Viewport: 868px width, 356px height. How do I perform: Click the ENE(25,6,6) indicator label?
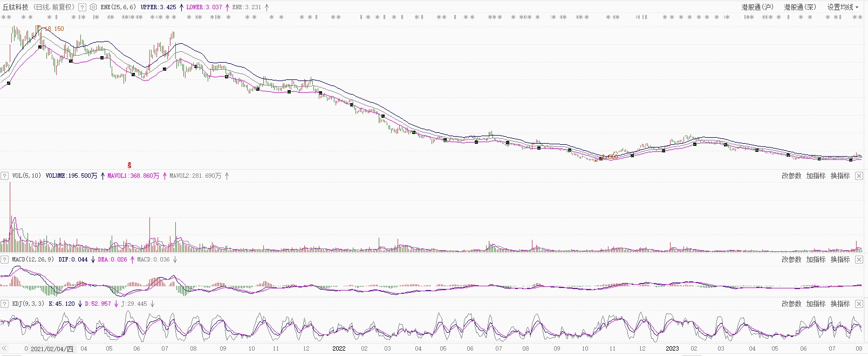118,8
